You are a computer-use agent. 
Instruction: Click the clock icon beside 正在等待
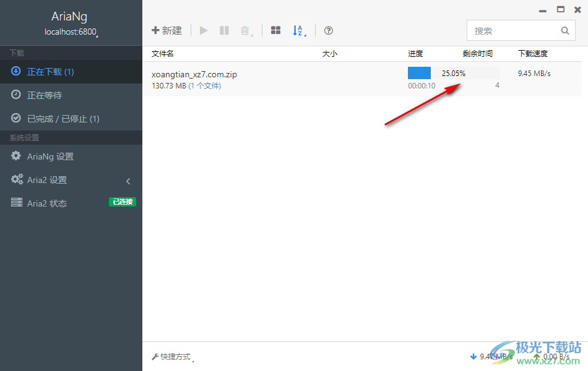15,95
